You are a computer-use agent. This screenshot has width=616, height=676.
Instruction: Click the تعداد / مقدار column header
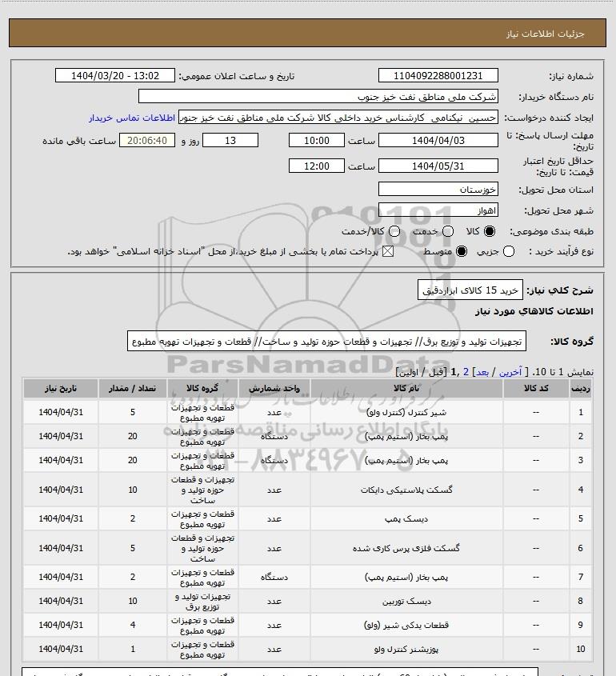point(132,388)
